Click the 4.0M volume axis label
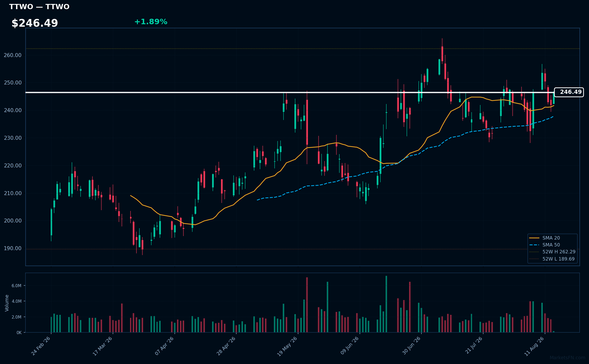 (x=17, y=301)
